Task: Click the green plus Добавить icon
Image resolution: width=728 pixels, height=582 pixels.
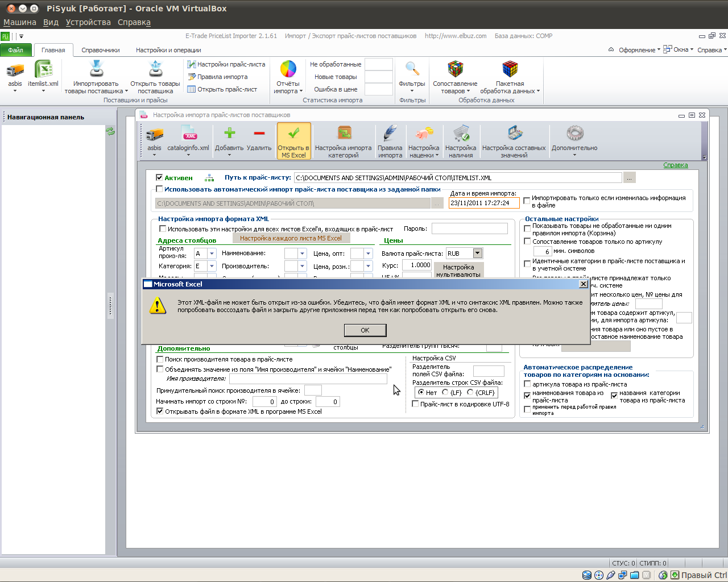Action: tap(230, 134)
